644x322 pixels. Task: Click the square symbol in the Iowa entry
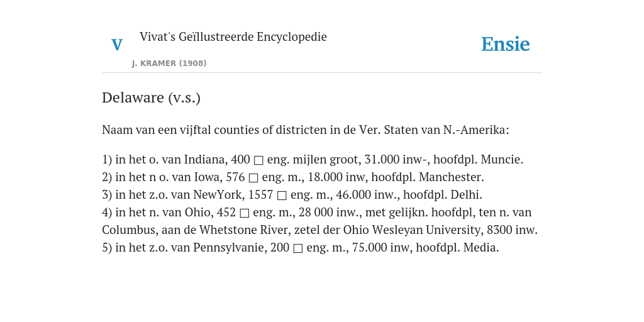click(253, 177)
